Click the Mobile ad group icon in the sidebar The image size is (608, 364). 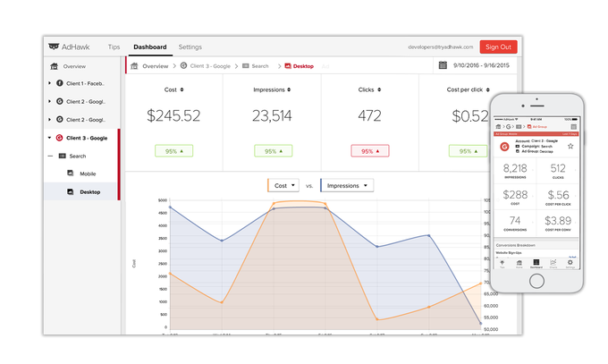(70, 174)
